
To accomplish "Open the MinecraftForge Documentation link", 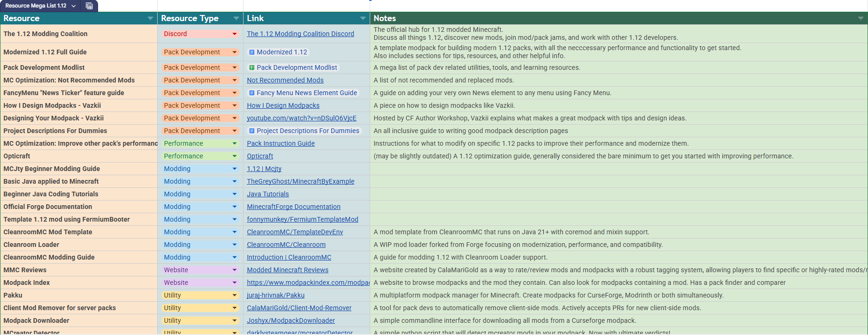I will [x=294, y=207].
